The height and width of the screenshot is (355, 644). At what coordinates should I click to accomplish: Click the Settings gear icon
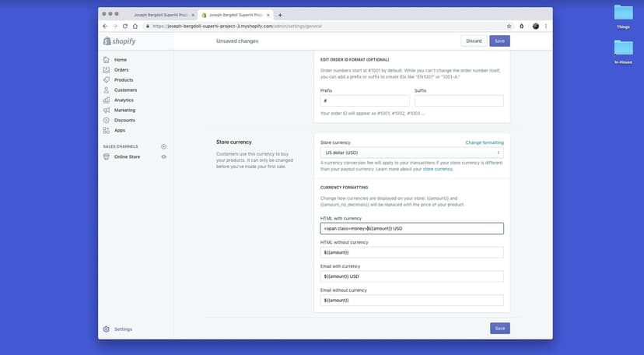pyautogui.click(x=107, y=329)
